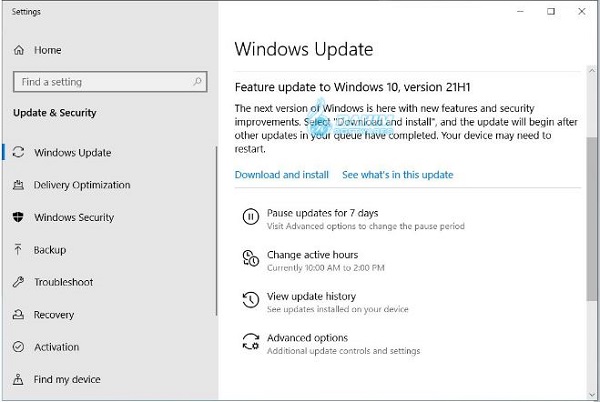This screenshot has width=600, height=402.
Task: Click the Windows Security shield icon
Action: pyautogui.click(x=19, y=217)
